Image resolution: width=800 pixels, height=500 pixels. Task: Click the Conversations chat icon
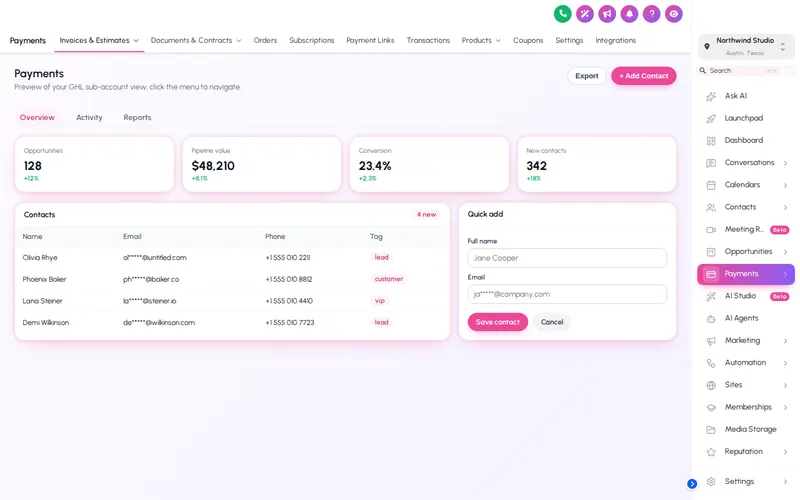tap(711, 163)
